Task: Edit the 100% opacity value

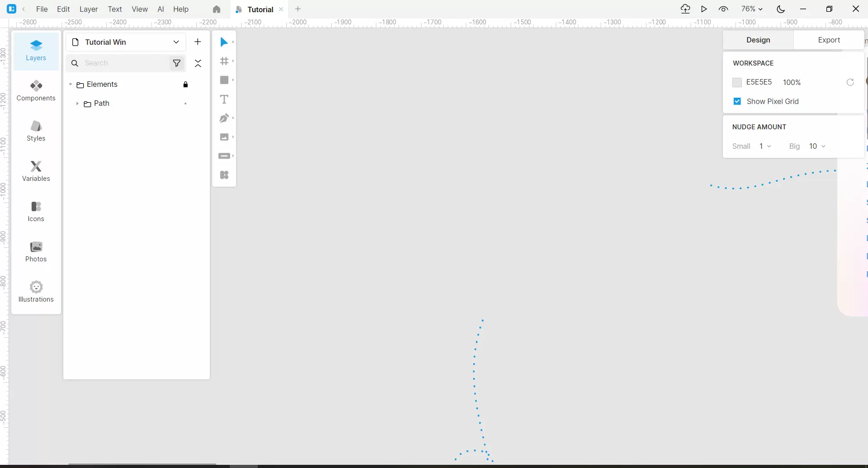Action: click(792, 82)
